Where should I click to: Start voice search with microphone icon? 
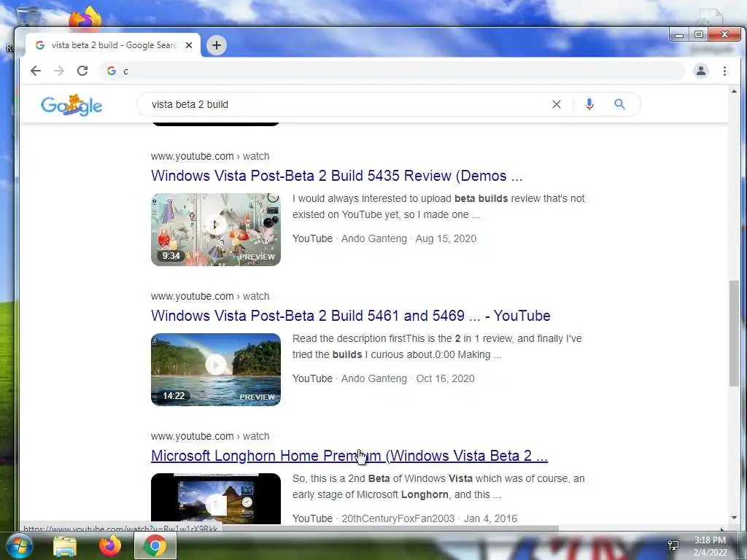[x=589, y=104]
